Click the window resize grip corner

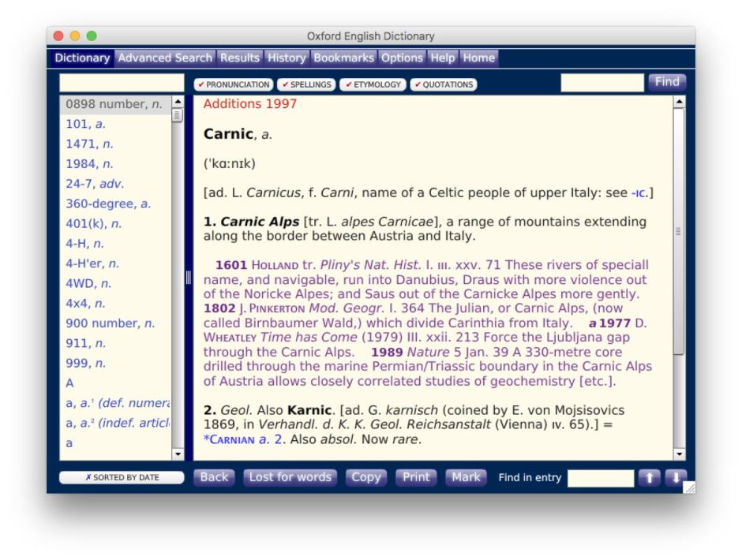689,488
